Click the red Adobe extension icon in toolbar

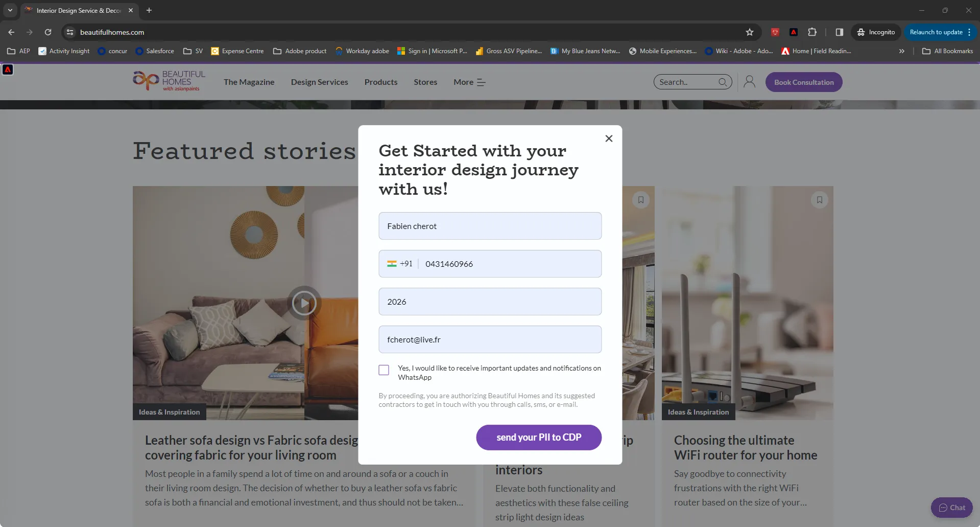794,32
